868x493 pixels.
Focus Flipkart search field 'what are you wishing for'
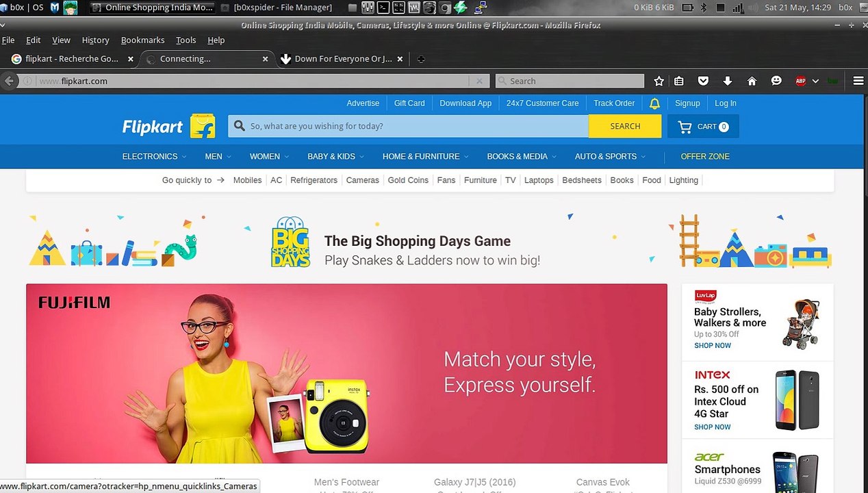[408, 126]
